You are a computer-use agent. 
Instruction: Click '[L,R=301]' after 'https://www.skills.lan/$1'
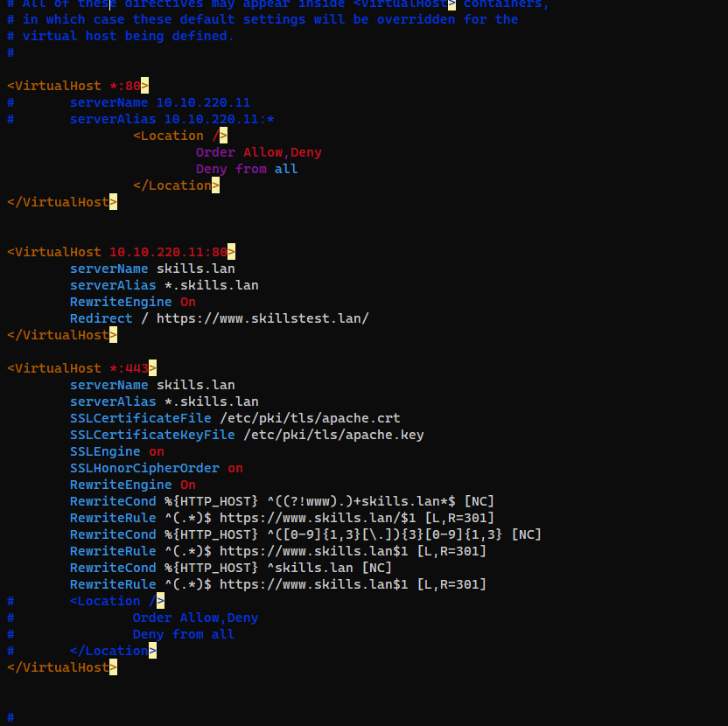pos(459,518)
